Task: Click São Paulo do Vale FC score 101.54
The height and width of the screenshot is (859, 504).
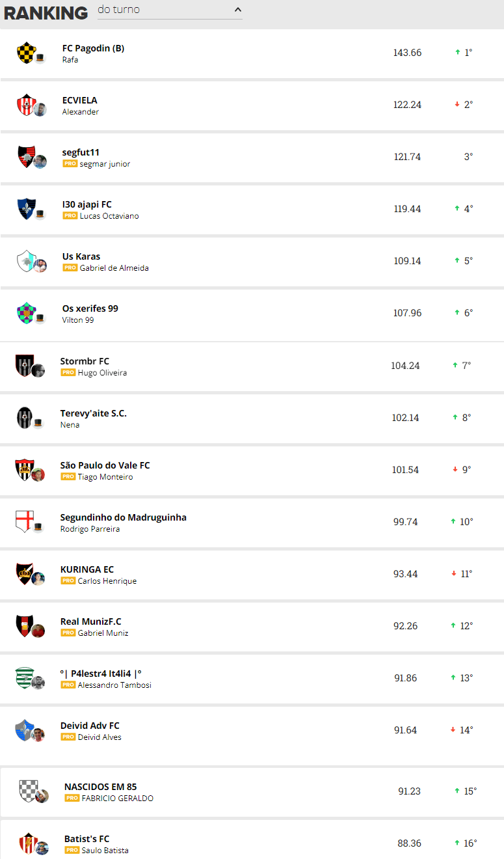Action: click(x=405, y=470)
